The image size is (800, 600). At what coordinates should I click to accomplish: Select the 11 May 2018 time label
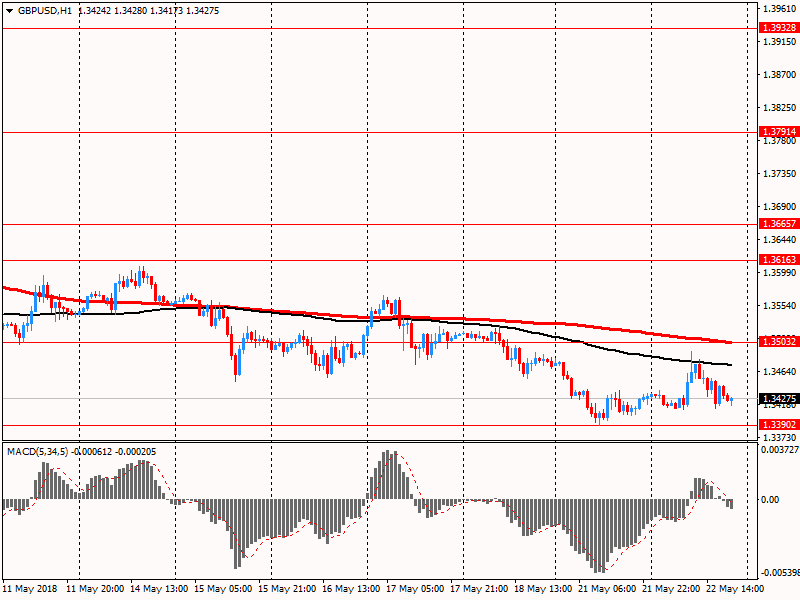pos(30,588)
